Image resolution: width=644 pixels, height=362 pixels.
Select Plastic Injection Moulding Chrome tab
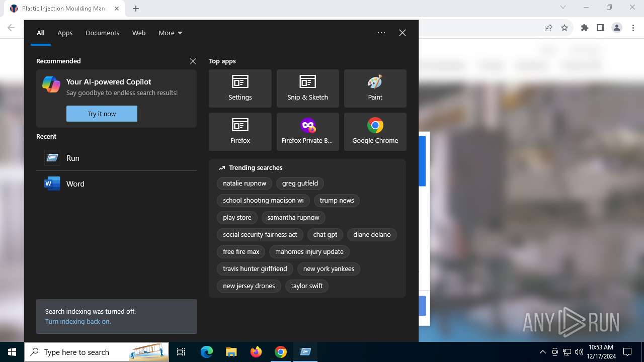point(64,9)
